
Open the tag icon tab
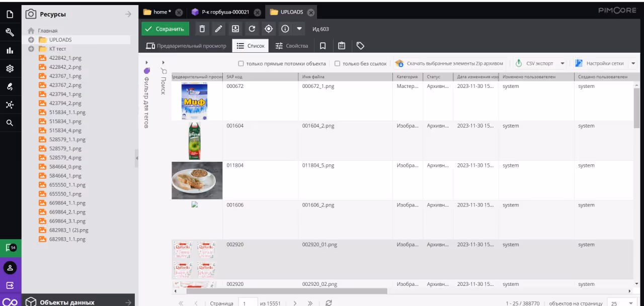[x=360, y=46]
